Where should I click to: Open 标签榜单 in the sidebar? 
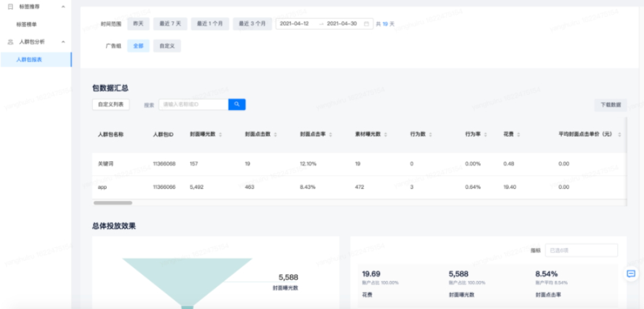tap(27, 24)
